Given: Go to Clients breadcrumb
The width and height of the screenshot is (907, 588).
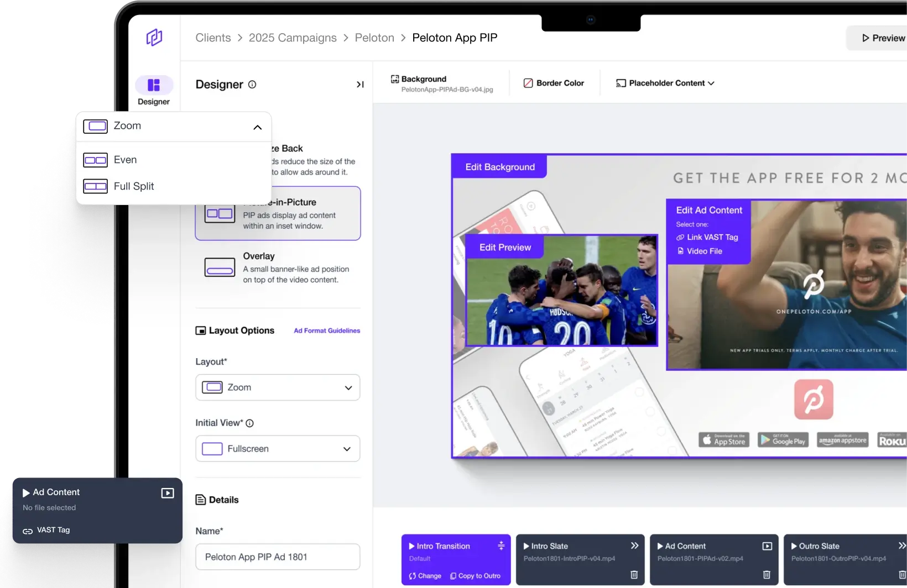Looking at the screenshot, I should tap(213, 38).
